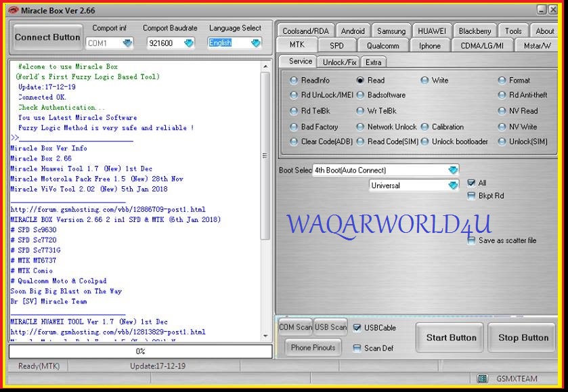The height and width of the screenshot is (392, 568).
Task: Click the Update:17-12-19 status bar entry
Action: point(158,366)
